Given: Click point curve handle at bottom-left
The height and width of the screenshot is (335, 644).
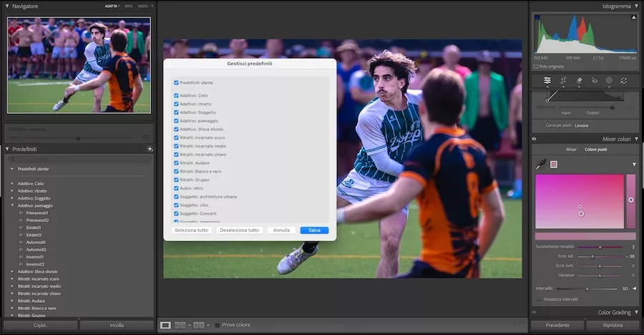Looking at the screenshot, I should click(x=547, y=100).
